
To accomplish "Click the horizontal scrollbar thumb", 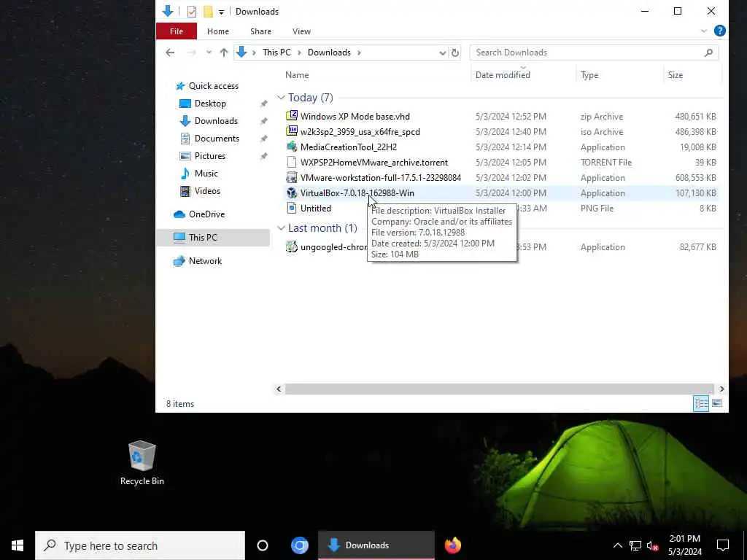I will point(499,389).
